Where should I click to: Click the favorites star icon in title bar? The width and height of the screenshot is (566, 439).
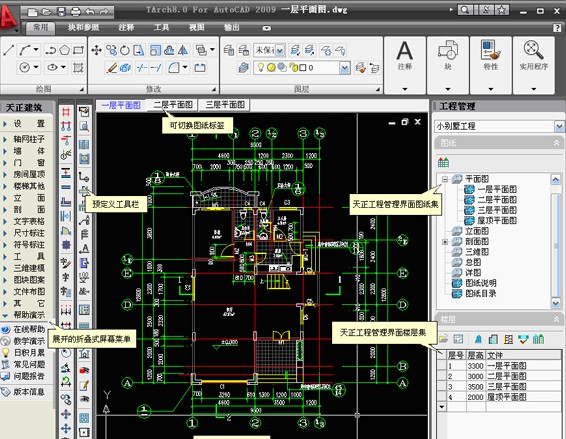coord(502,10)
